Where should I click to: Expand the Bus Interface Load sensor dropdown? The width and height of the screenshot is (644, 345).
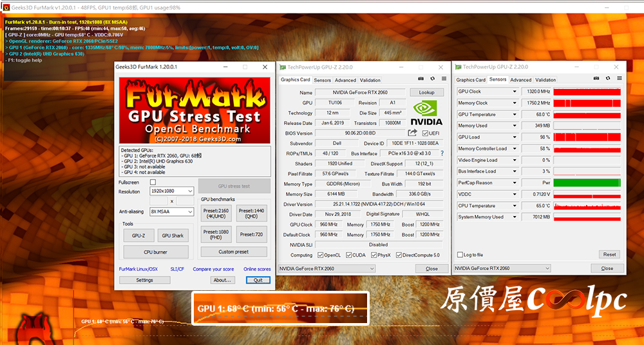tap(514, 171)
